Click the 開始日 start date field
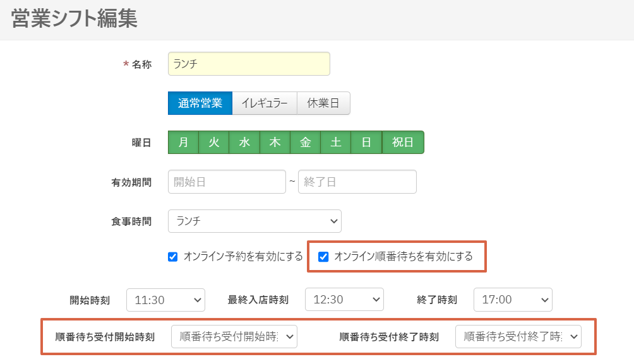Image resolution: width=634 pixels, height=364 pixels. pos(227,182)
